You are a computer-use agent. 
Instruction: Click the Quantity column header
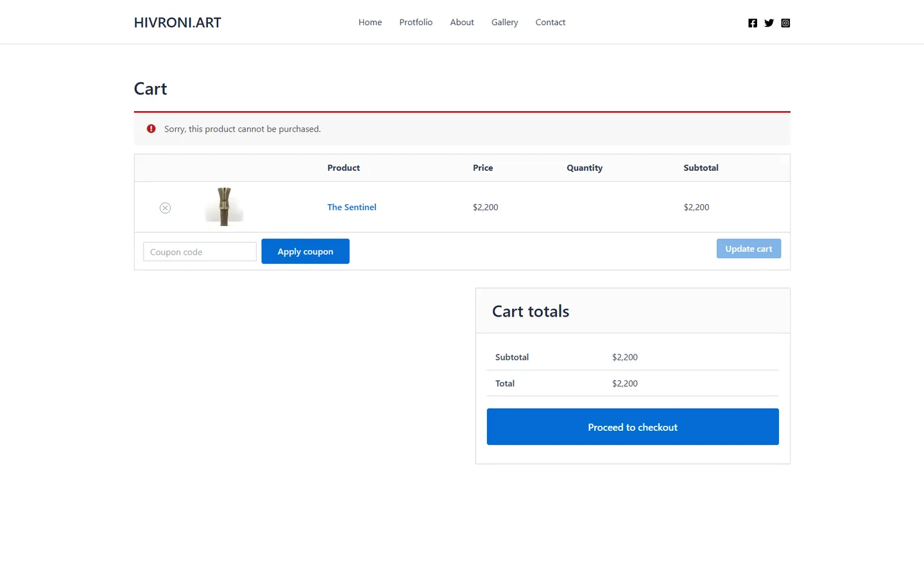(585, 168)
